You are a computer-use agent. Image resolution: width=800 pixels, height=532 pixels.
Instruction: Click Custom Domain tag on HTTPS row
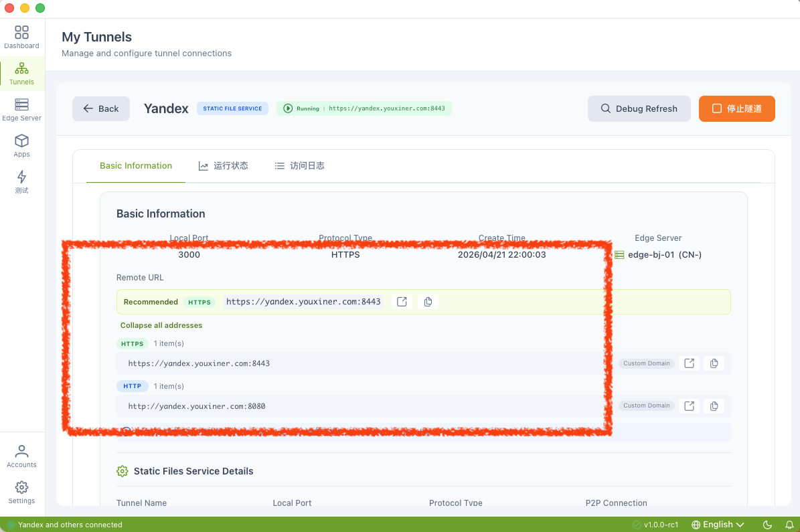coord(647,363)
